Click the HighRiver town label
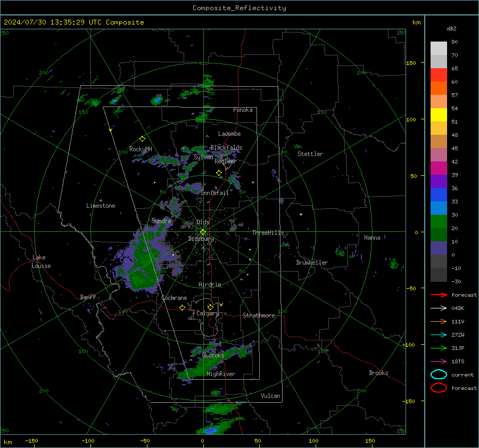The width and height of the screenshot is (479, 448). tap(220, 374)
